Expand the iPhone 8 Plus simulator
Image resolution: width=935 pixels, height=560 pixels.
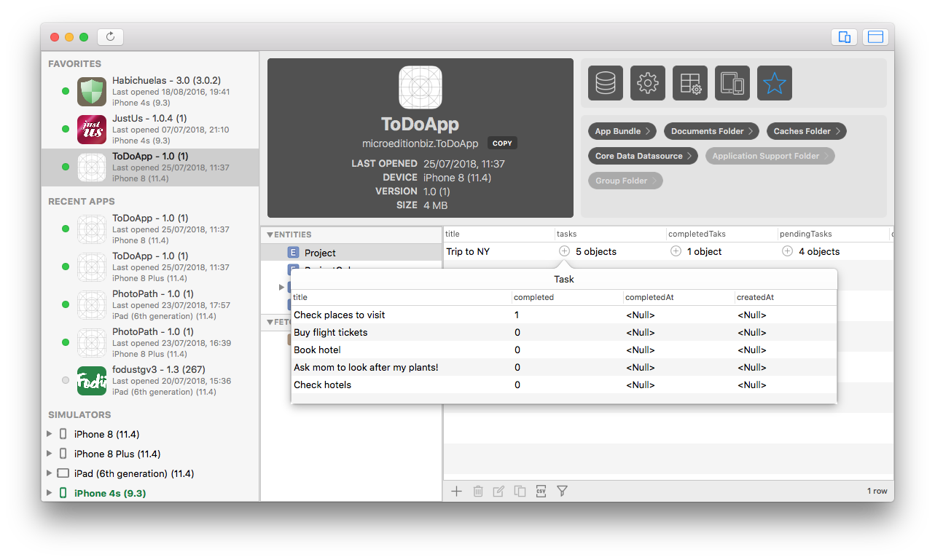point(50,454)
